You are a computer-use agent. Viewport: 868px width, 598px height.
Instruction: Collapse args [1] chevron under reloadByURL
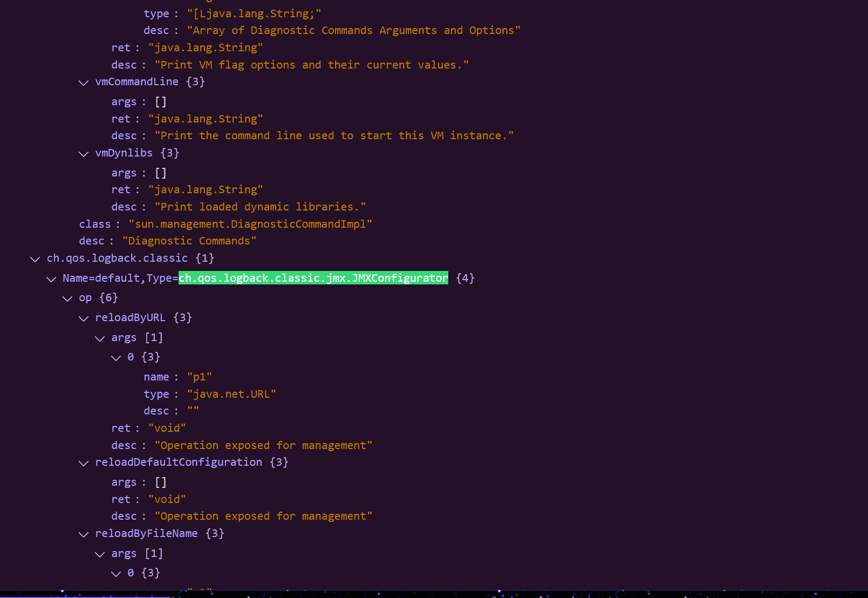[x=100, y=338]
